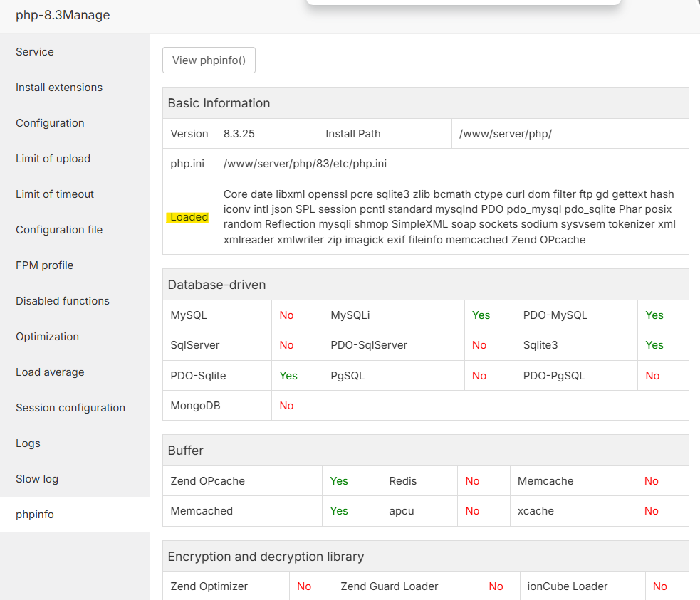Show the Disabled functions list
700x600 pixels.
[63, 301]
